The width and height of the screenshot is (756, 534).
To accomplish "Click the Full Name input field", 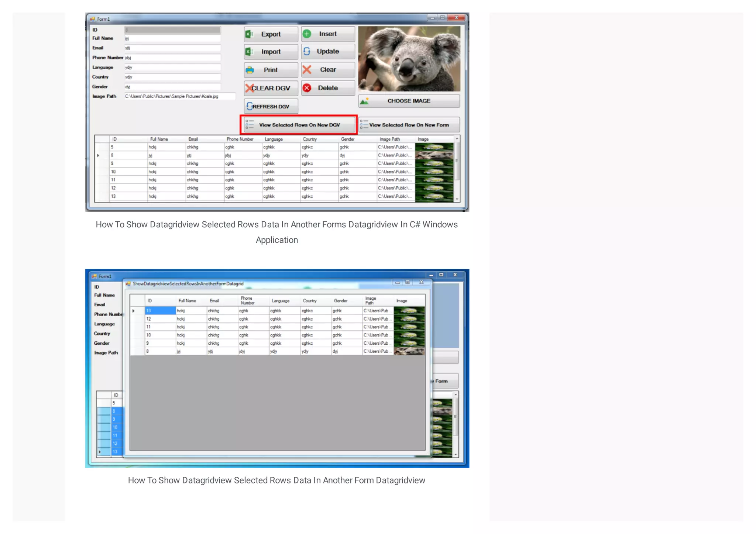I will pos(172,38).
